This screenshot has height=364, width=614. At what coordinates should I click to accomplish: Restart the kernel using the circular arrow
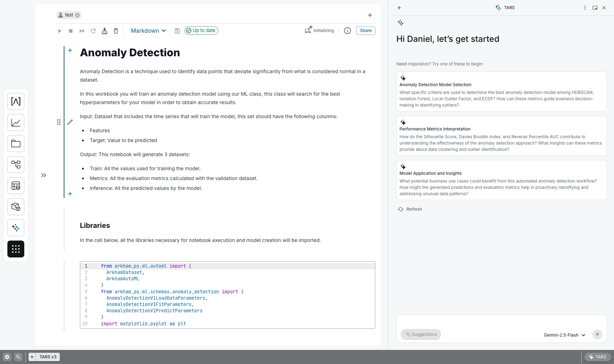pyautogui.click(x=93, y=31)
